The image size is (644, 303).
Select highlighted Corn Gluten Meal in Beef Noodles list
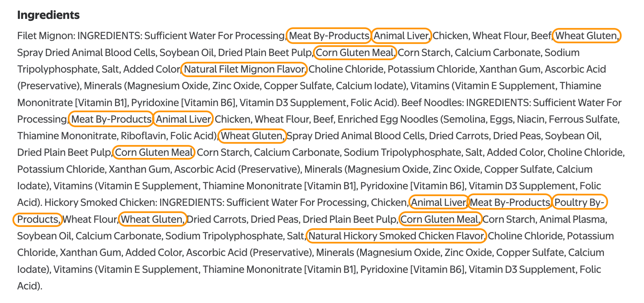coord(154,152)
